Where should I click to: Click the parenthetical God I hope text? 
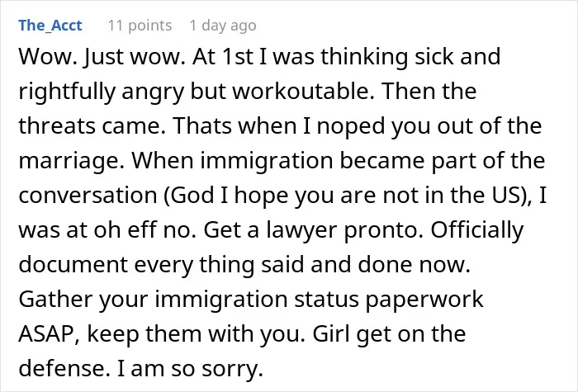tap(348, 196)
